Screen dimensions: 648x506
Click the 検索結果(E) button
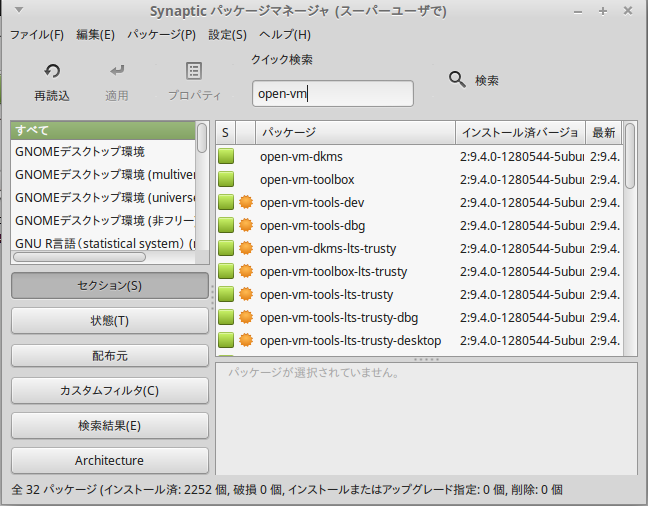110,425
